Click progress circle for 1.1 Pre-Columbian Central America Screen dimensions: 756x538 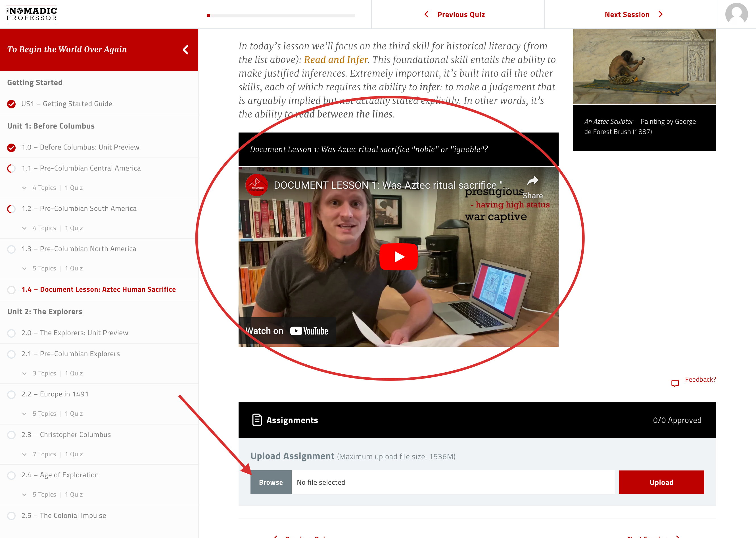pos(11,168)
